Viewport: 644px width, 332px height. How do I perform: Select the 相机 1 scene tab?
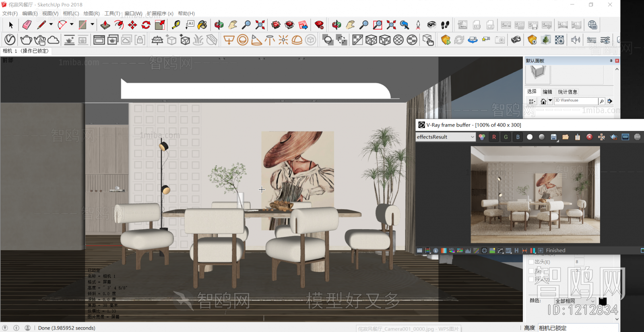pos(26,51)
